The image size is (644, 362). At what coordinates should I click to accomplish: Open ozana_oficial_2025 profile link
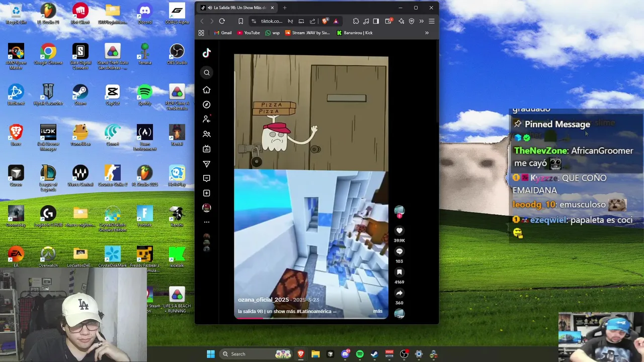[x=263, y=300]
